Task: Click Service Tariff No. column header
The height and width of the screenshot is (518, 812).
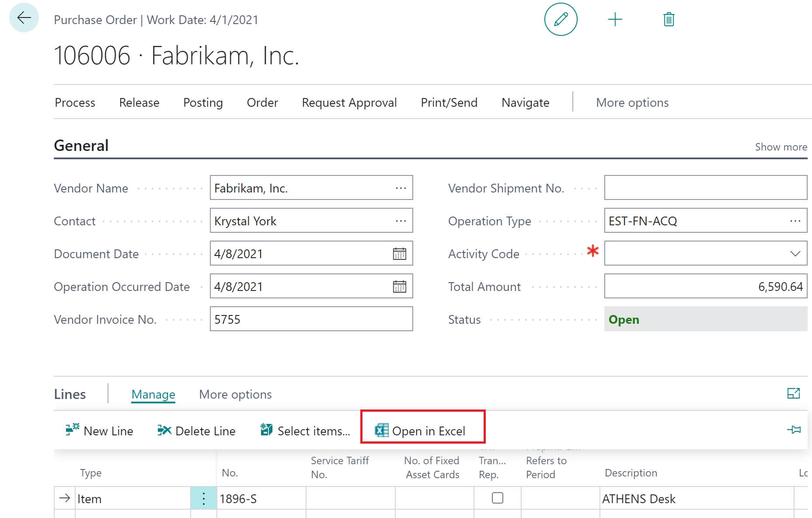Action: (x=340, y=467)
